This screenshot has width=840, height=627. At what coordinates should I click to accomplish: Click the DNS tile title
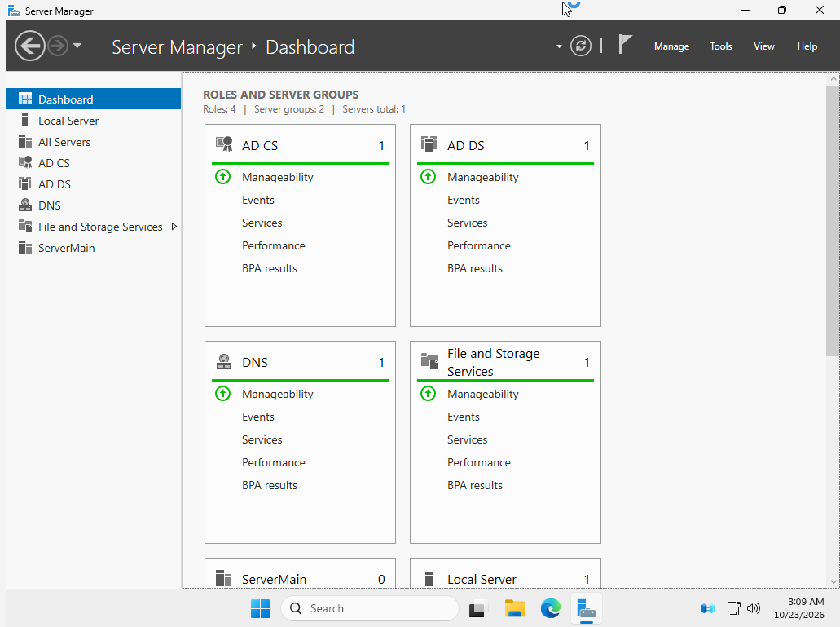(x=254, y=362)
